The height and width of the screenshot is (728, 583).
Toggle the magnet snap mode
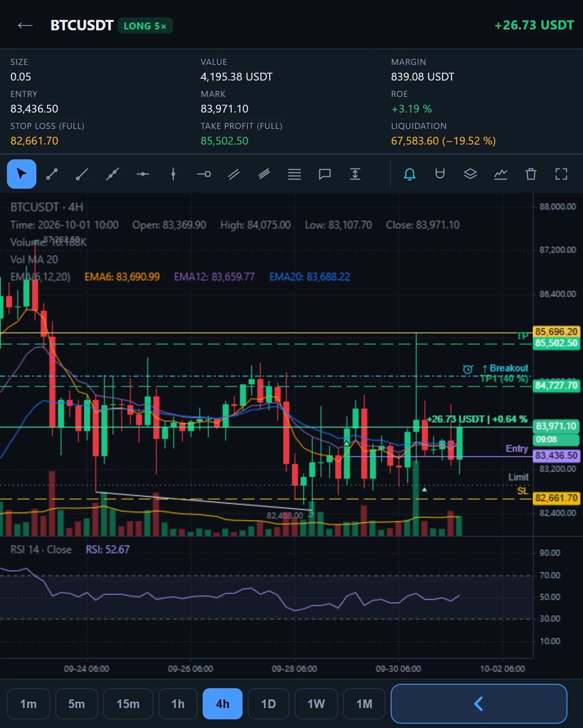click(x=440, y=174)
